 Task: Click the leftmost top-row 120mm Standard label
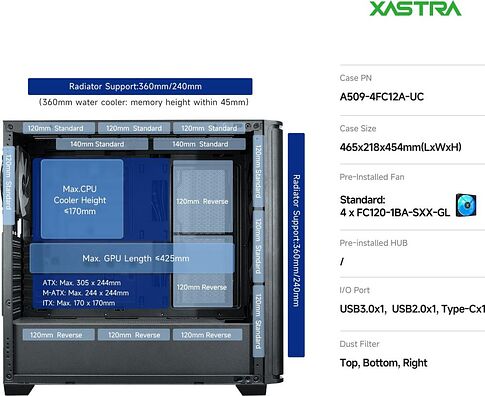pos(59,128)
